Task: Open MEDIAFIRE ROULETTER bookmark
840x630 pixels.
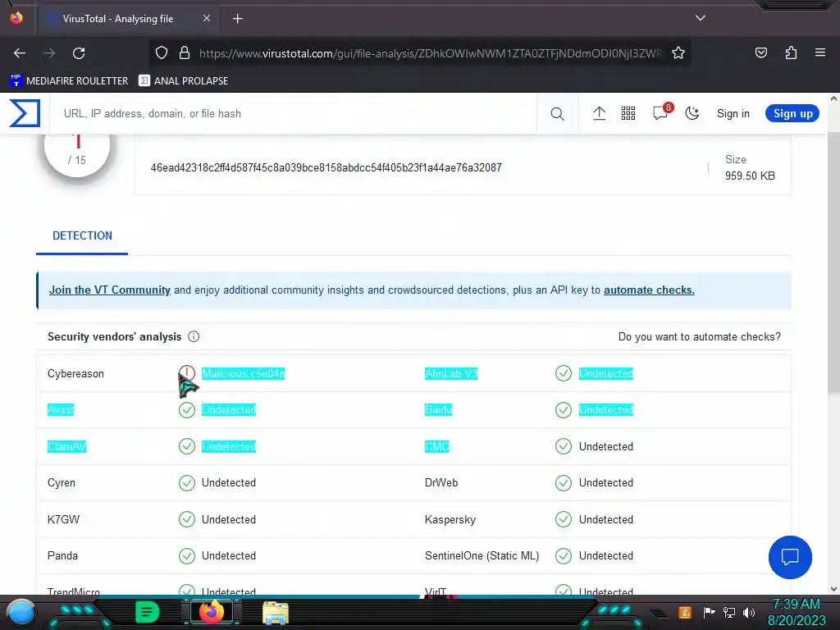Action: coord(69,81)
